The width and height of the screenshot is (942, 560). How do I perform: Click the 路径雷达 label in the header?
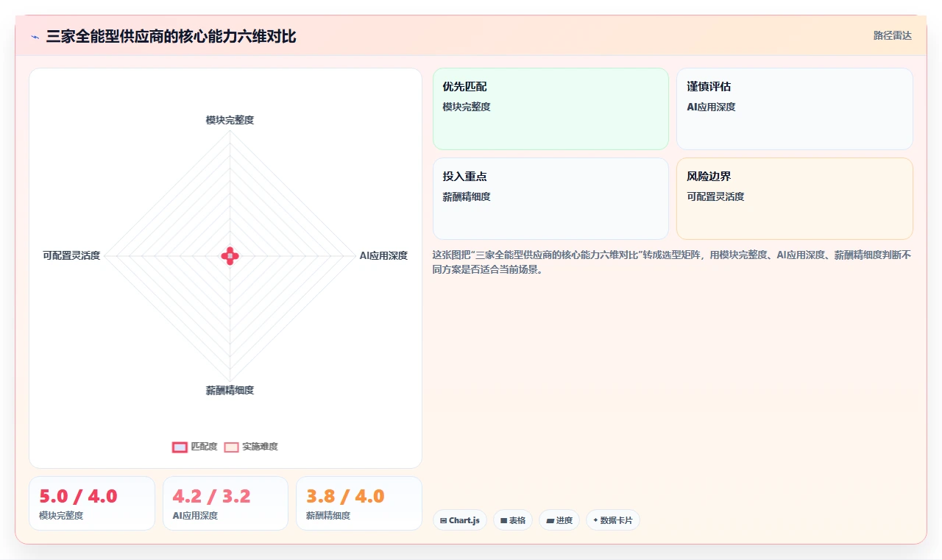892,35
